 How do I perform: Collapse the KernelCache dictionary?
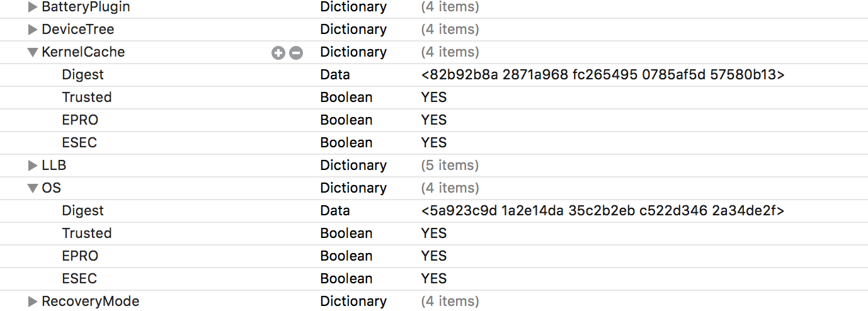click(x=33, y=52)
